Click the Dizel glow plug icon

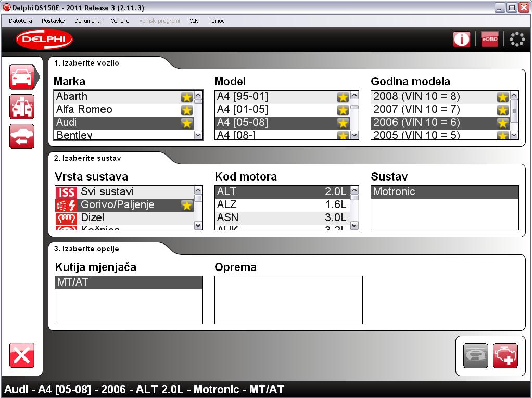(67, 218)
